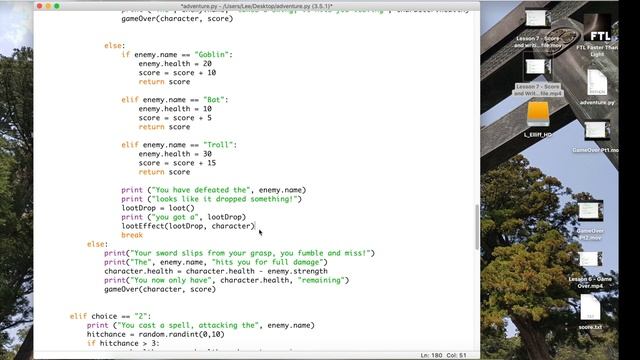
Task: Click the 'gameOver(character, score)' line after 'remaining'
Action: pyautogui.click(x=160, y=289)
